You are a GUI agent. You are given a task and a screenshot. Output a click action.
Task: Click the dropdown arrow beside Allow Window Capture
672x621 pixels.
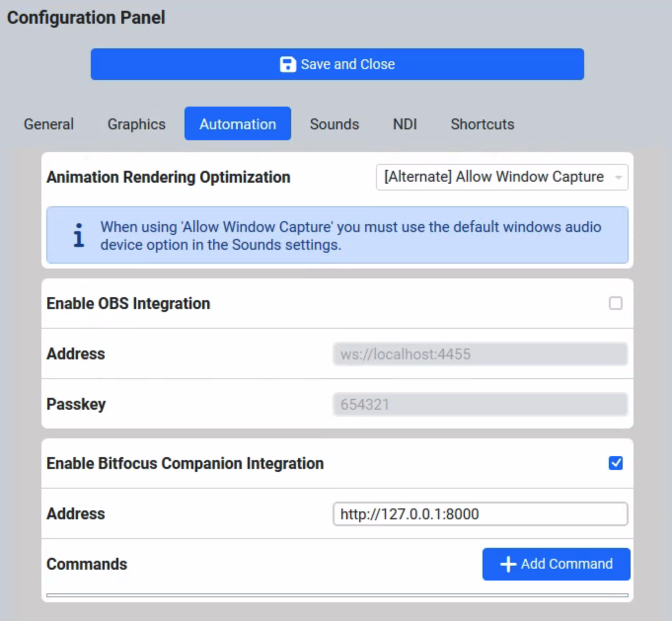click(x=618, y=177)
